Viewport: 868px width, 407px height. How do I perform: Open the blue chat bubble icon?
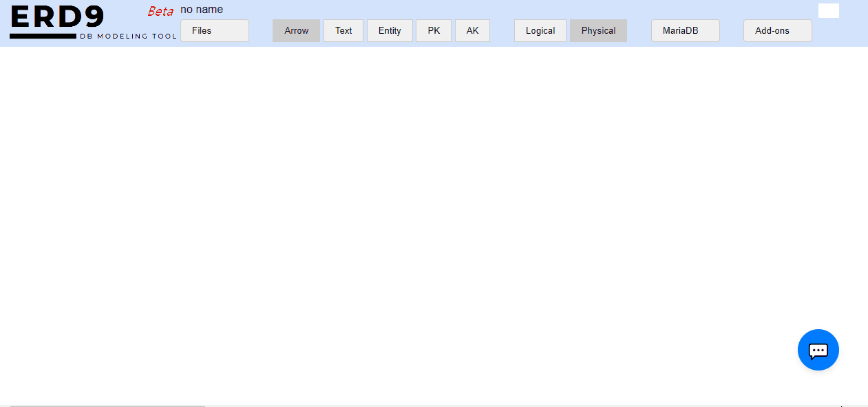(818, 350)
